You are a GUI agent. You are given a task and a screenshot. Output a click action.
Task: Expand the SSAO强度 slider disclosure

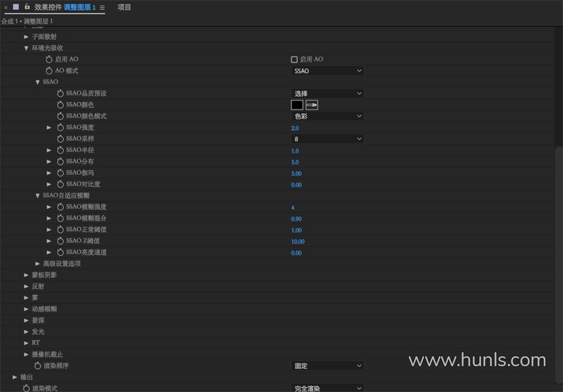(x=49, y=127)
